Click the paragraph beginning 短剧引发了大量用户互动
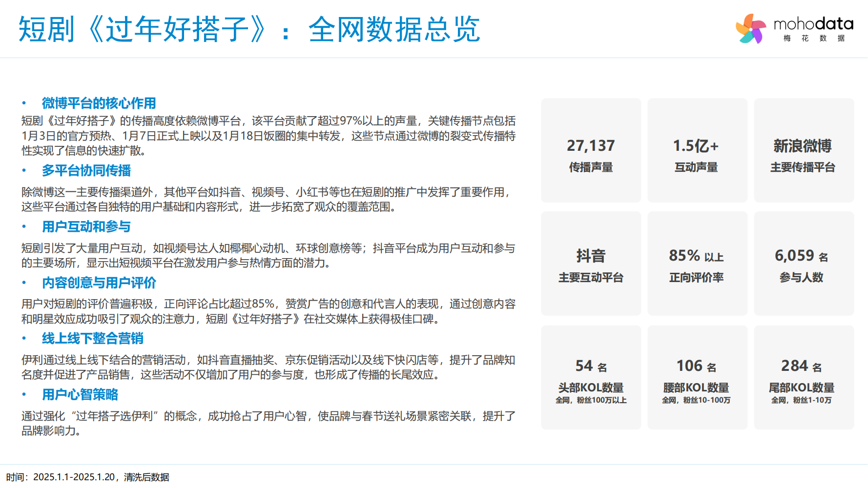Screen dimensions: 868x488 pos(268,256)
